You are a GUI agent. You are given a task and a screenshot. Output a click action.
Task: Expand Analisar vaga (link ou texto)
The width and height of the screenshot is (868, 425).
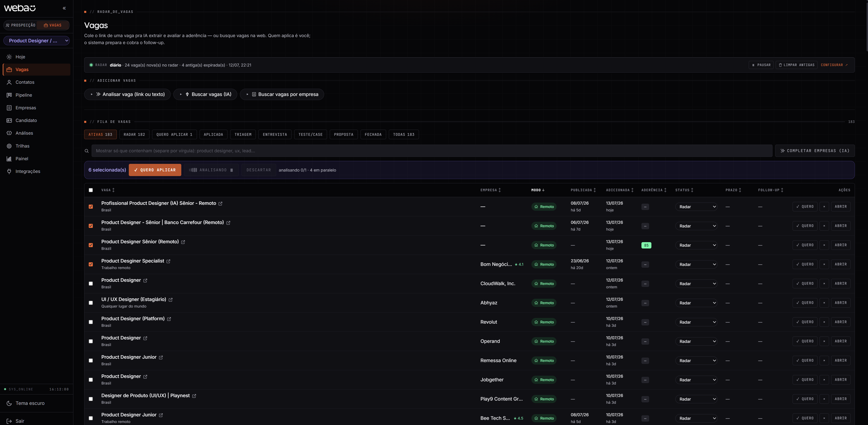[x=127, y=94]
